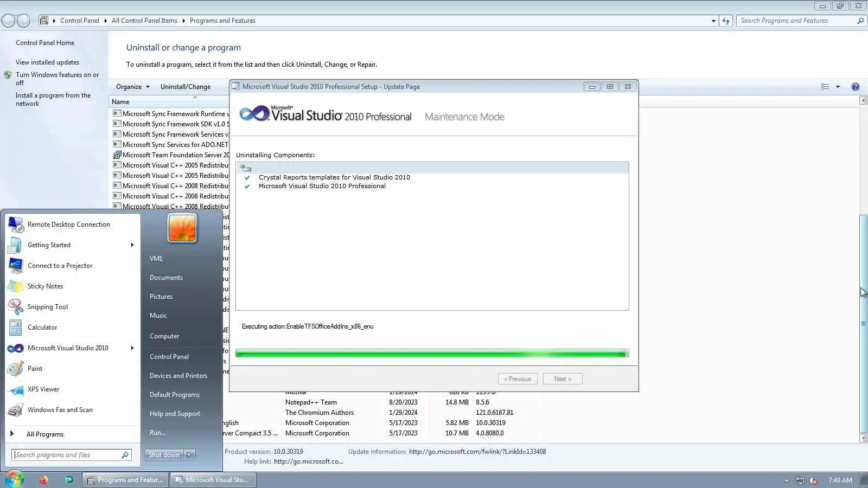The height and width of the screenshot is (488, 868).
Task: Click the search magnifier in Programs and Features
Action: click(860, 21)
